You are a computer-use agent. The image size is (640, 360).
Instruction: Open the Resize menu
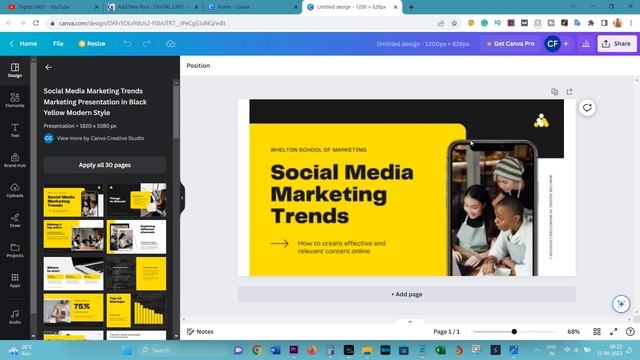click(92, 44)
